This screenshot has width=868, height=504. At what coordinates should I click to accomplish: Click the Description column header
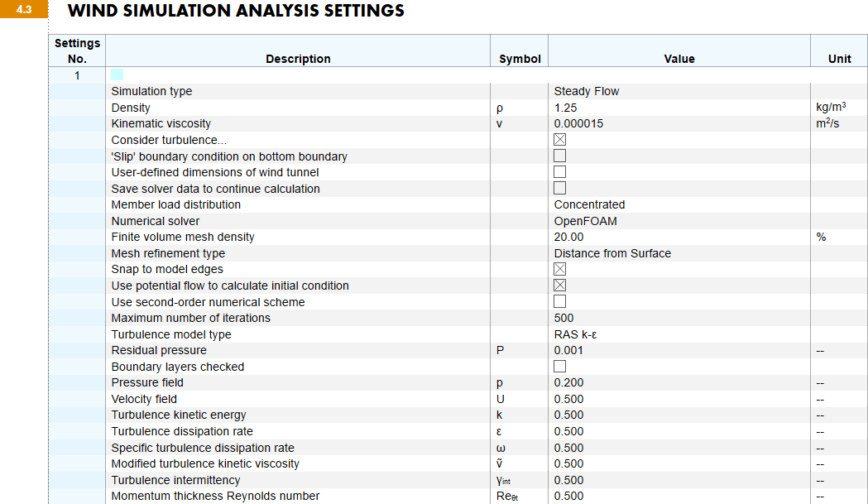[x=298, y=59]
